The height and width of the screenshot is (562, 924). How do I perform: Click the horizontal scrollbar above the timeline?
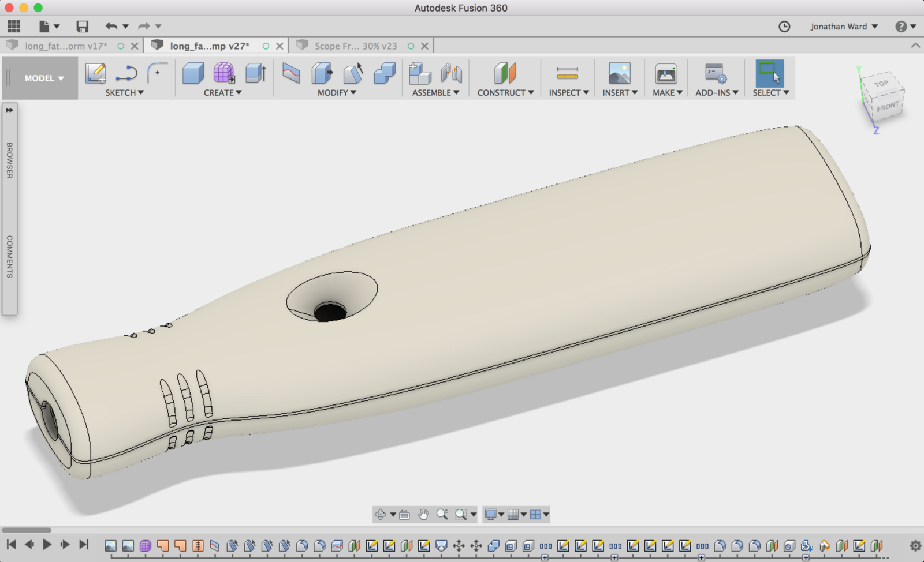coord(27,530)
